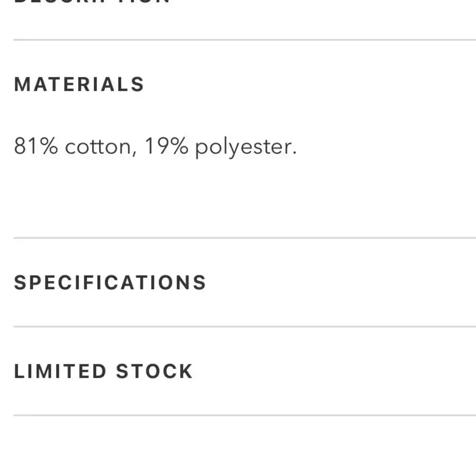Click the divider line above SPECIFICATIONS

238,238
